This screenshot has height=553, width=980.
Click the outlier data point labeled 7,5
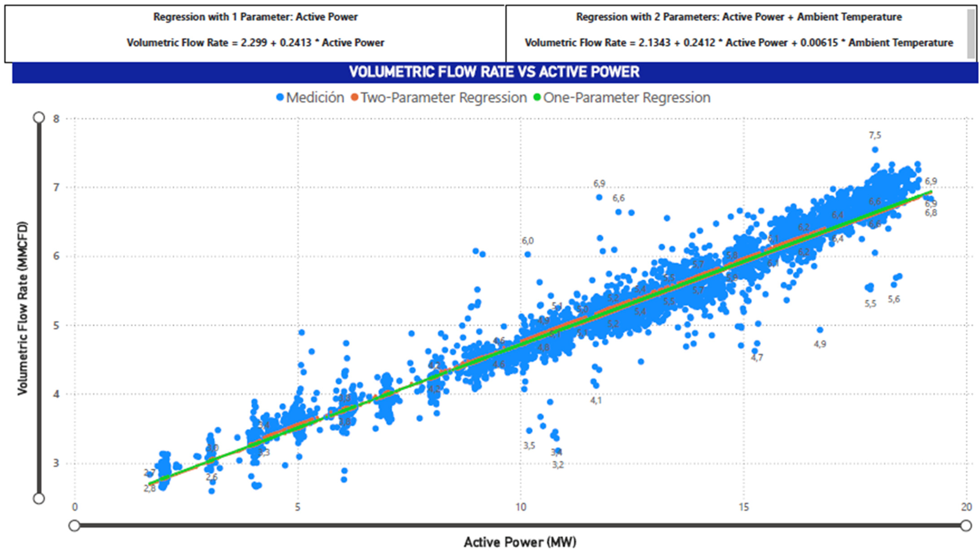pyautogui.click(x=875, y=150)
